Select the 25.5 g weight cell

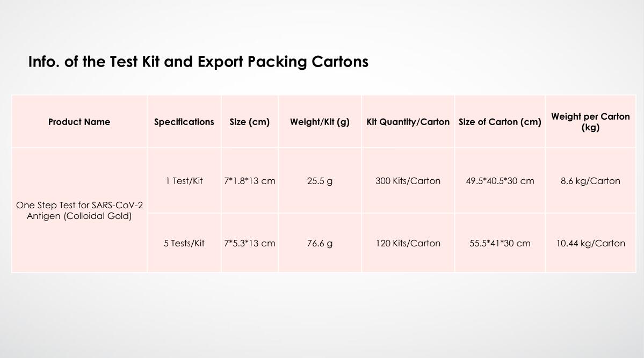[320, 181]
